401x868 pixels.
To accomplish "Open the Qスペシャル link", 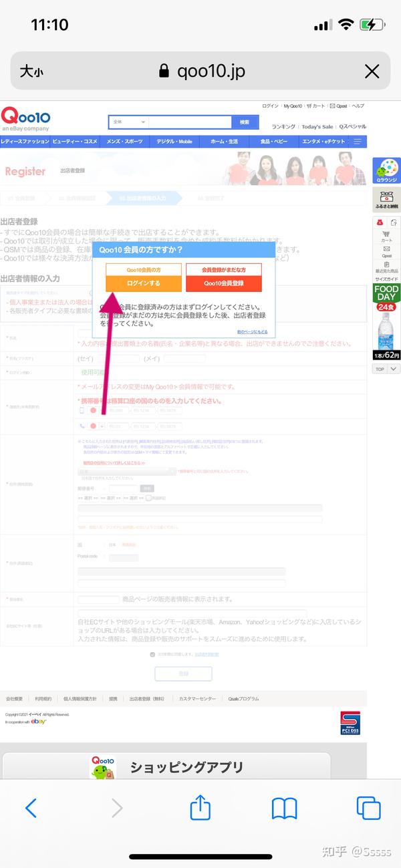I will coord(353,127).
